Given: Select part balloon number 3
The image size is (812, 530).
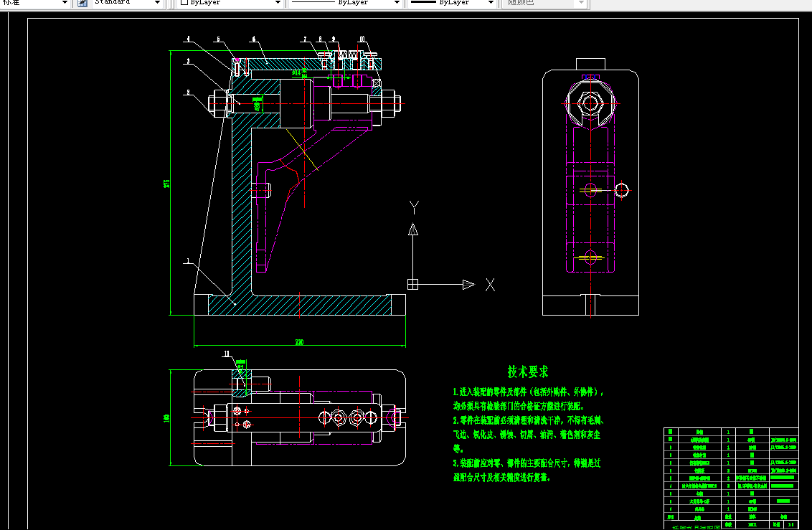Looking at the screenshot, I should pyautogui.click(x=188, y=61).
